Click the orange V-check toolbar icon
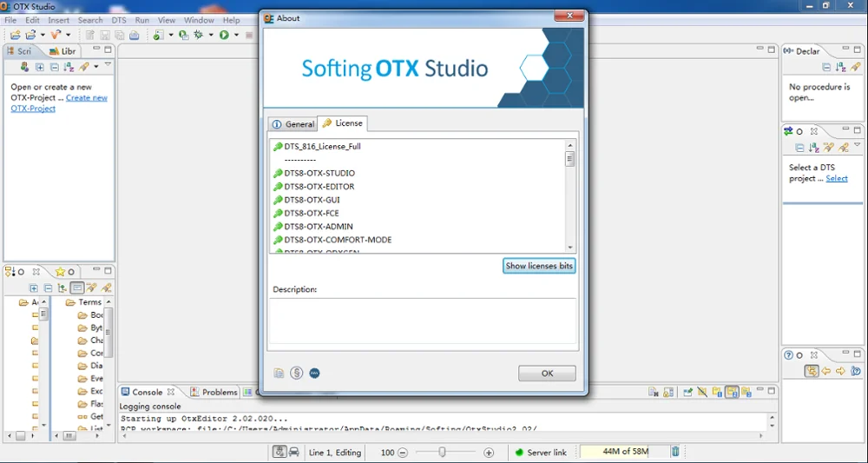 coord(56,35)
